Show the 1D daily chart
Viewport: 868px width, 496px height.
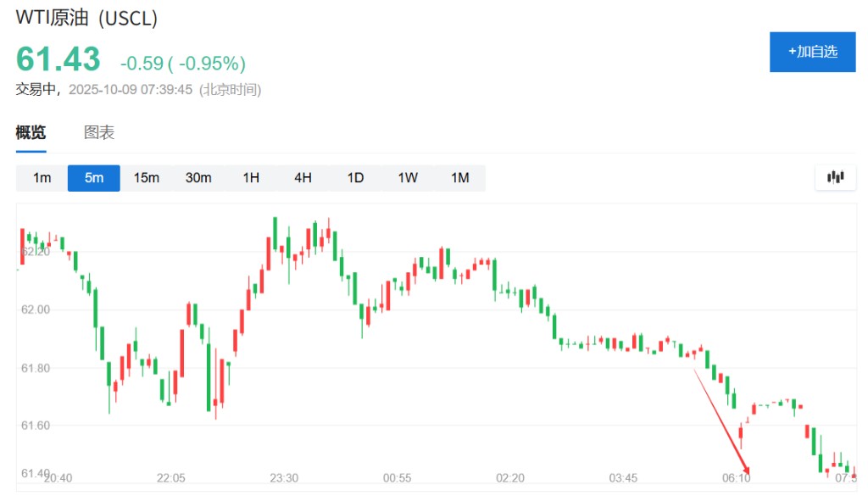click(x=355, y=178)
